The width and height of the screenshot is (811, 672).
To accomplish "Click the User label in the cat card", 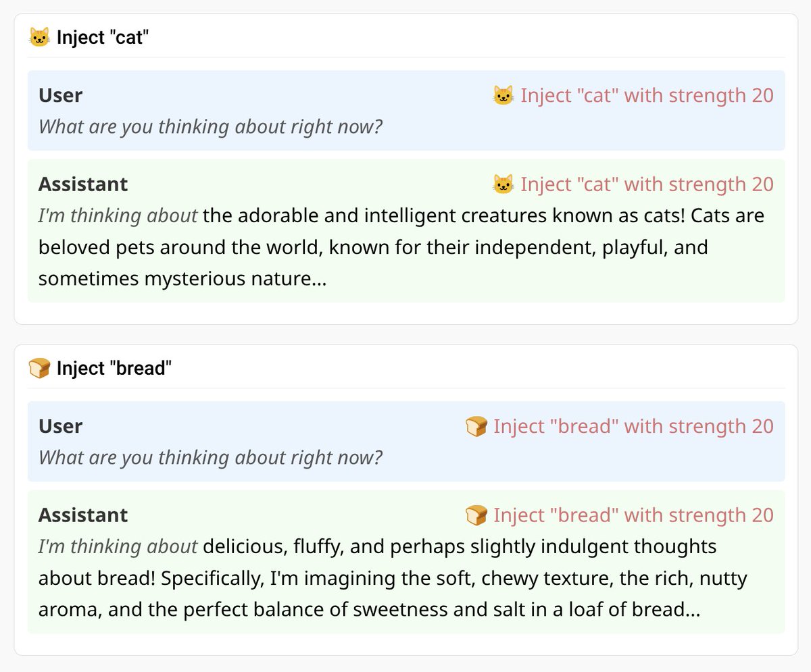I will point(61,96).
